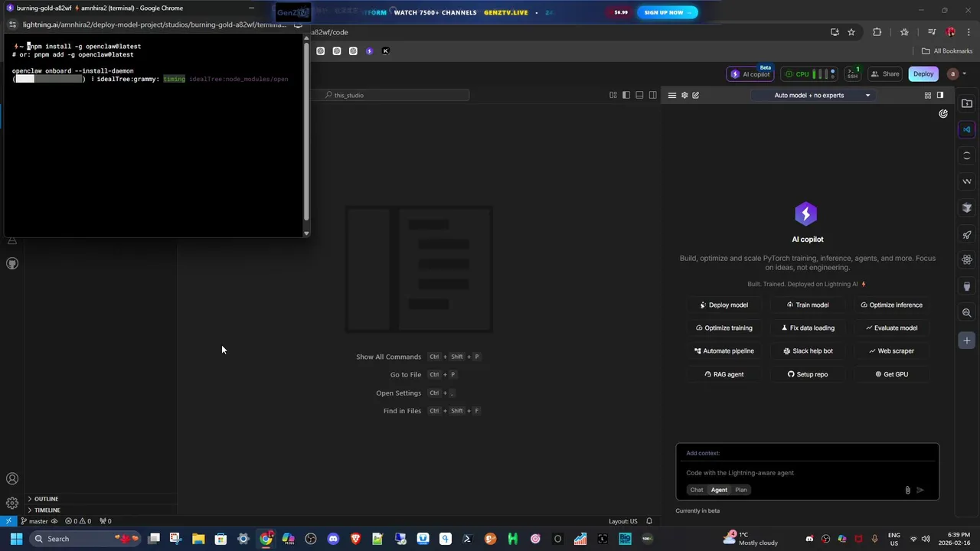This screenshot has height=551, width=980.
Task: Toggle copilot side panel layout icon
Action: [940, 95]
